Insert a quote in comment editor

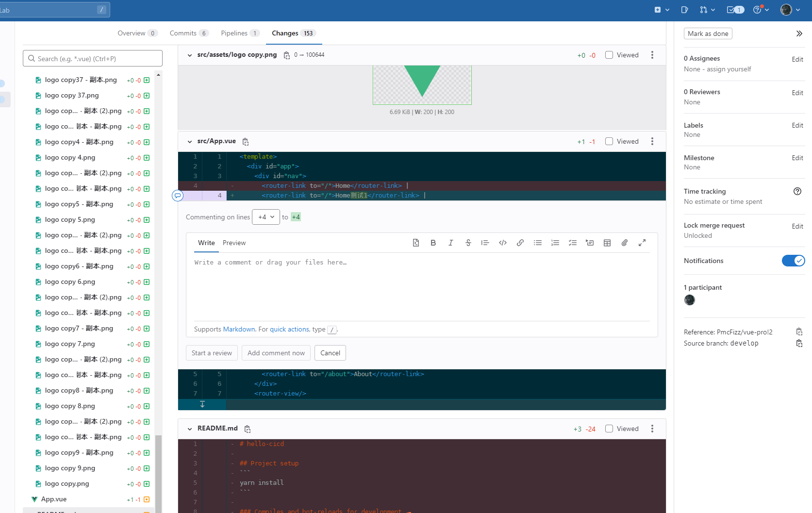click(485, 243)
